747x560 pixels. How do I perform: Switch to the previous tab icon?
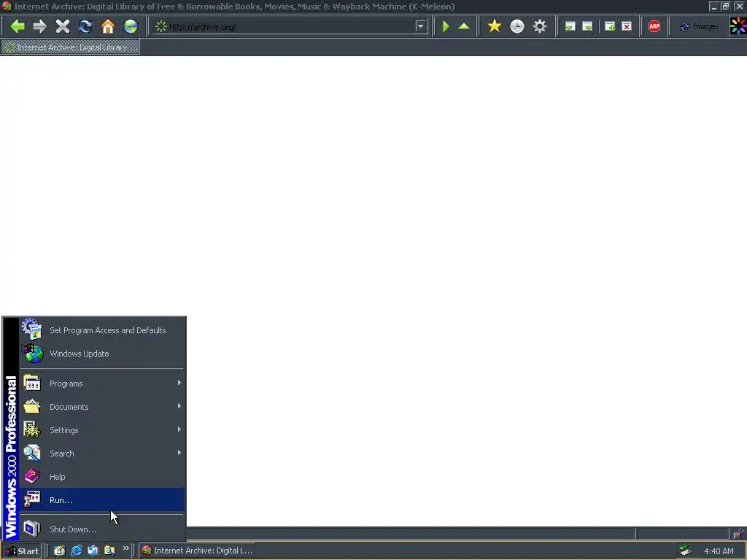point(570,26)
